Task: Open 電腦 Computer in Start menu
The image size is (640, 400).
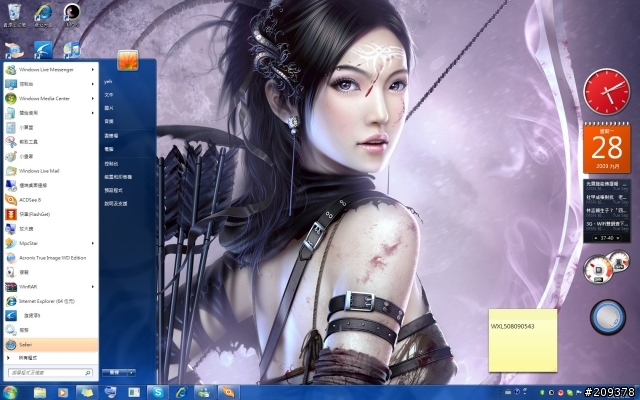Action: point(109,149)
